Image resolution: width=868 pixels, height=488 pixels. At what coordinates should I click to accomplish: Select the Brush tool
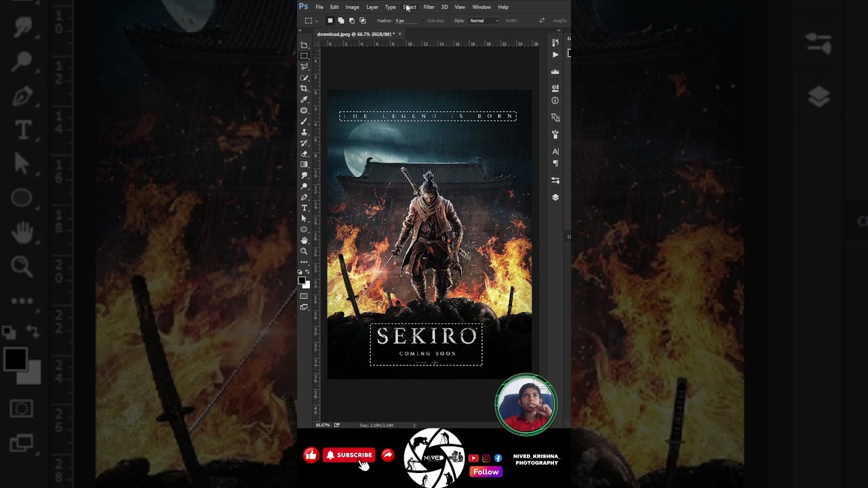[304, 121]
